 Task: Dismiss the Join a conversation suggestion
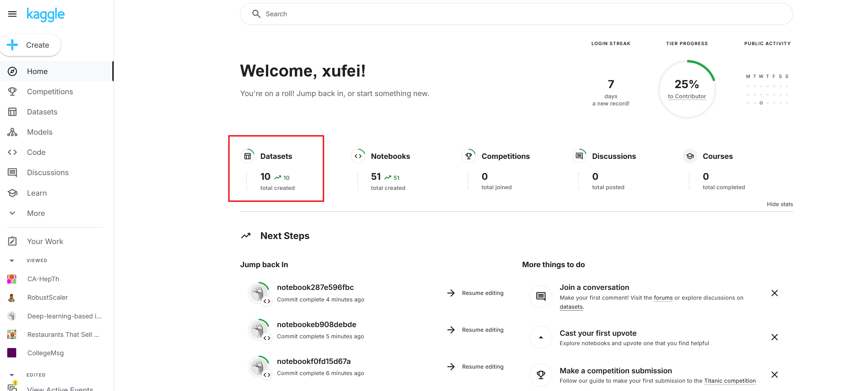click(x=774, y=293)
